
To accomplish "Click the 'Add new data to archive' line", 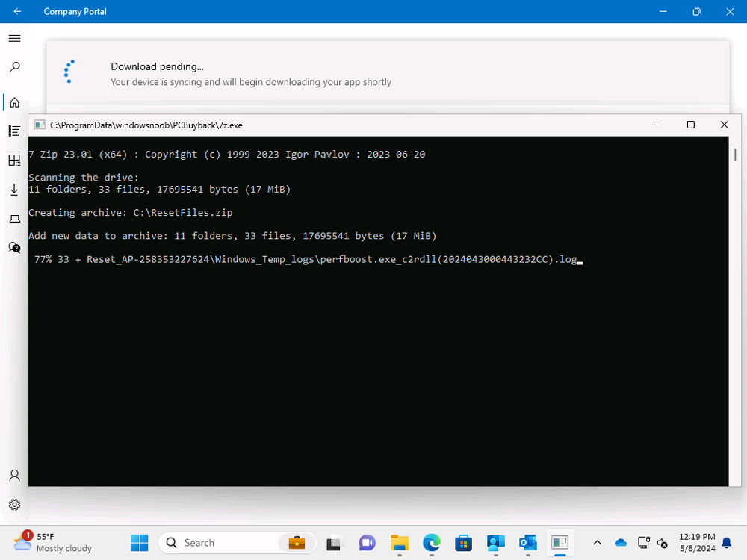I will 232,236.
